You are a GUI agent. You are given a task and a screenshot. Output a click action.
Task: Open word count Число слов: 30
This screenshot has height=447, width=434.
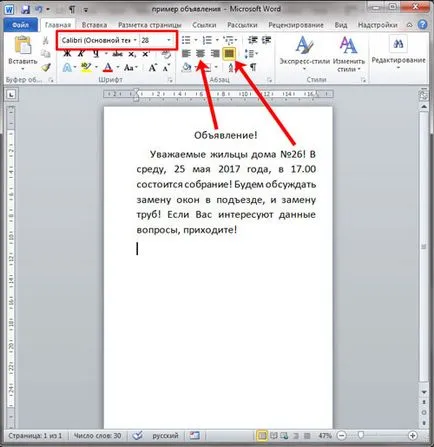[x=97, y=436]
